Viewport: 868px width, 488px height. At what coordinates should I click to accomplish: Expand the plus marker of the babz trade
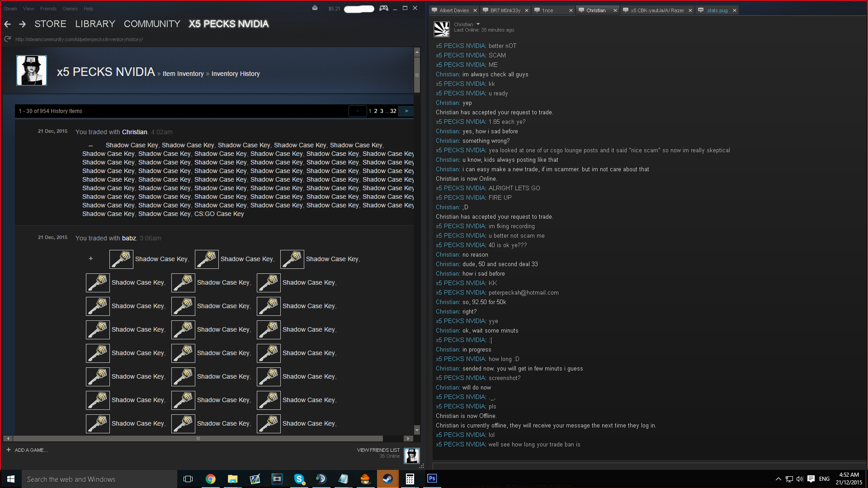click(90, 258)
